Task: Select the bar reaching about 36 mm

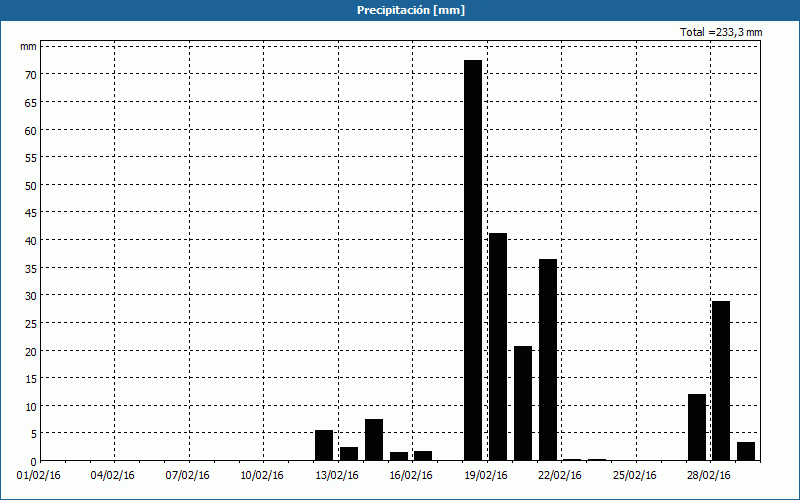Action: click(548, 360)
